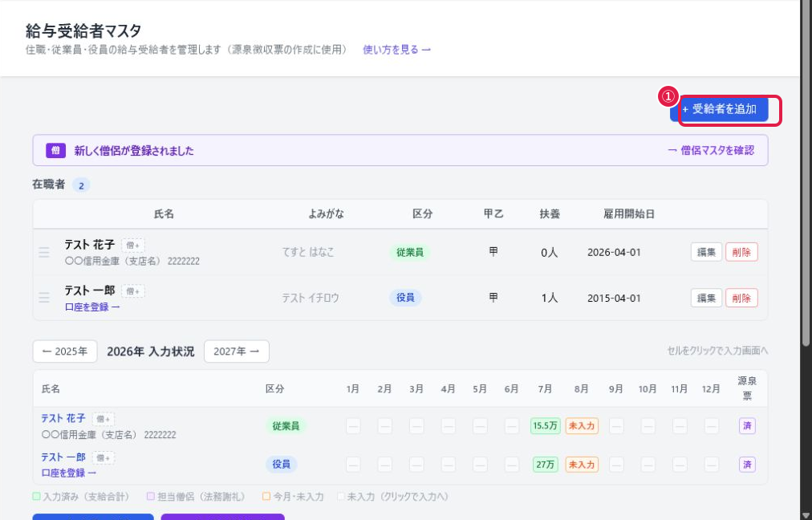Screen dimensions: 812x520
Task: Open the October cell for テスト 一郎
Action: [x=648, y=465]
